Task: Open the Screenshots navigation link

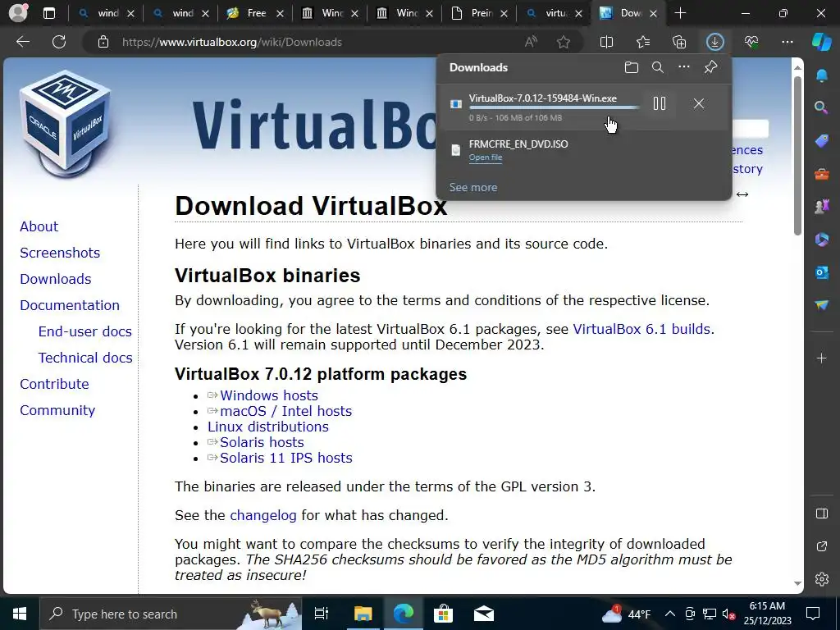Action: [60, 253]
